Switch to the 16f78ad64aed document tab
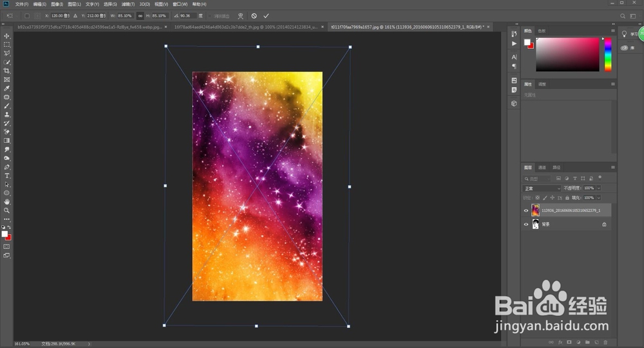644x348 pixels. click(x=245, y=27)
